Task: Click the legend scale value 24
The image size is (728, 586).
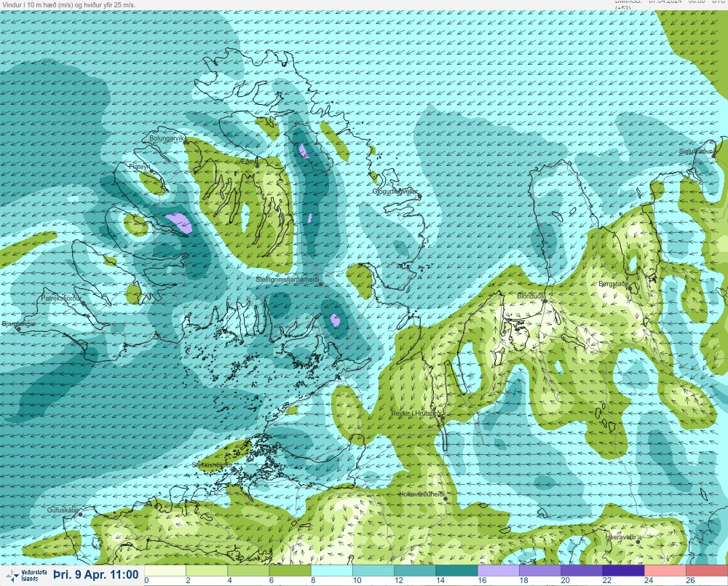Action: [x=649, y=580]
